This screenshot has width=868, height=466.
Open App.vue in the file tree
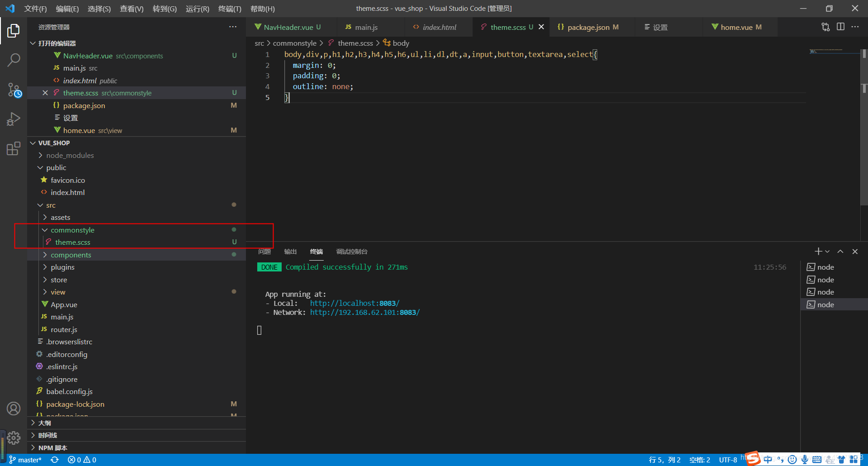pyautogui.click(x=64, y=304)
